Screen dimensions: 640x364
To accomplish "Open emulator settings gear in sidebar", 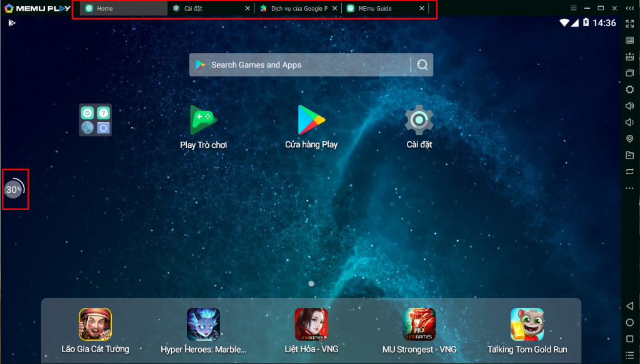I will 630,89.
